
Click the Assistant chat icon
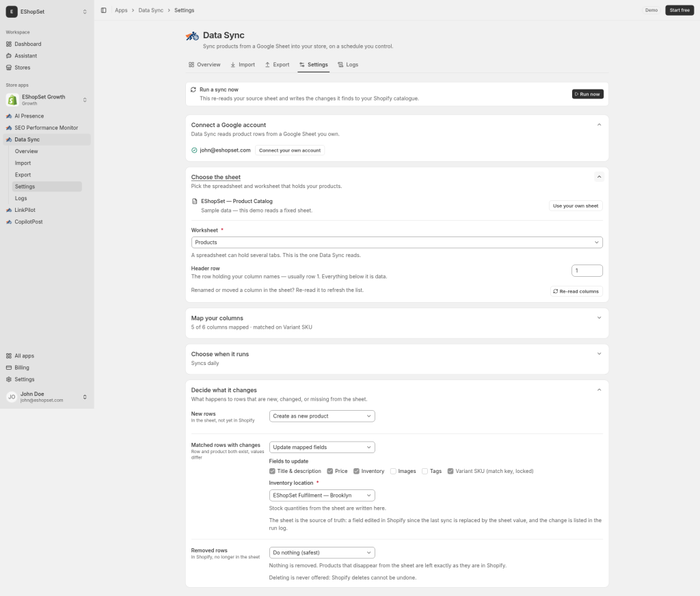9,56
